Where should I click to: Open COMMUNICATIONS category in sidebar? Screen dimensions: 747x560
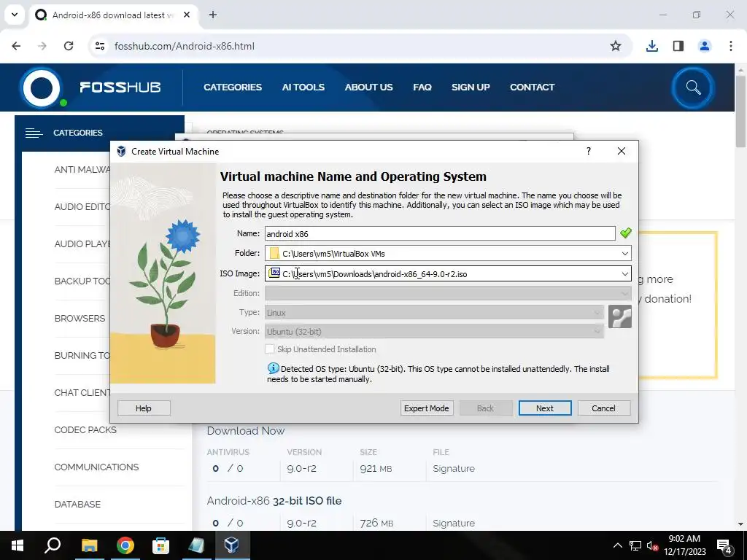tap(96, 467)
